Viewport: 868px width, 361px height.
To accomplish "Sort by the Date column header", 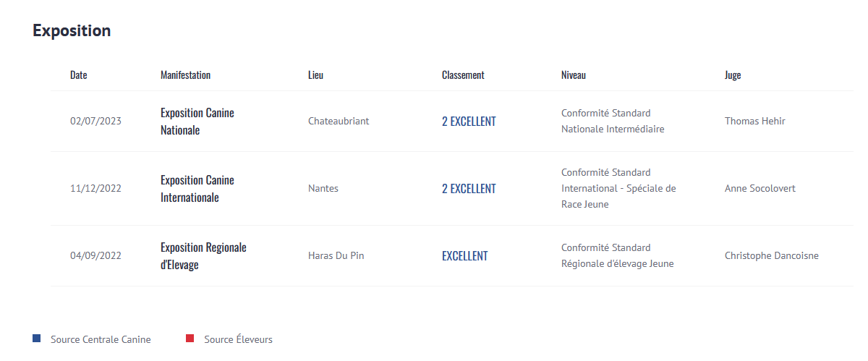I will tap(78, 75).
